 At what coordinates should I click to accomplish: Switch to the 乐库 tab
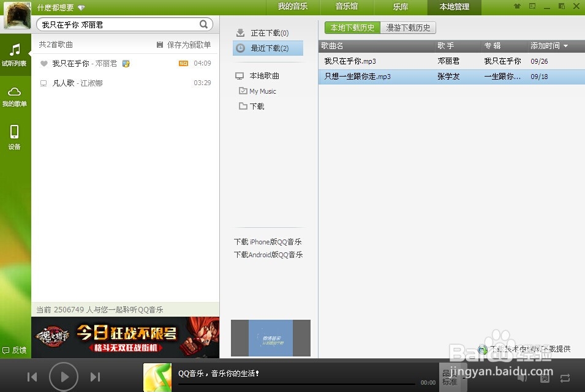[400, 7]
